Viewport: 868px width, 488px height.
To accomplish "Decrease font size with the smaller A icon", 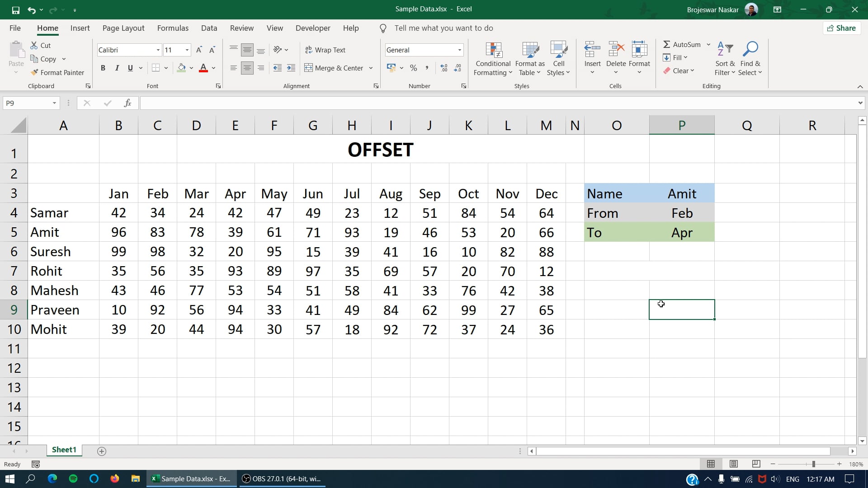I will (212, 50).
